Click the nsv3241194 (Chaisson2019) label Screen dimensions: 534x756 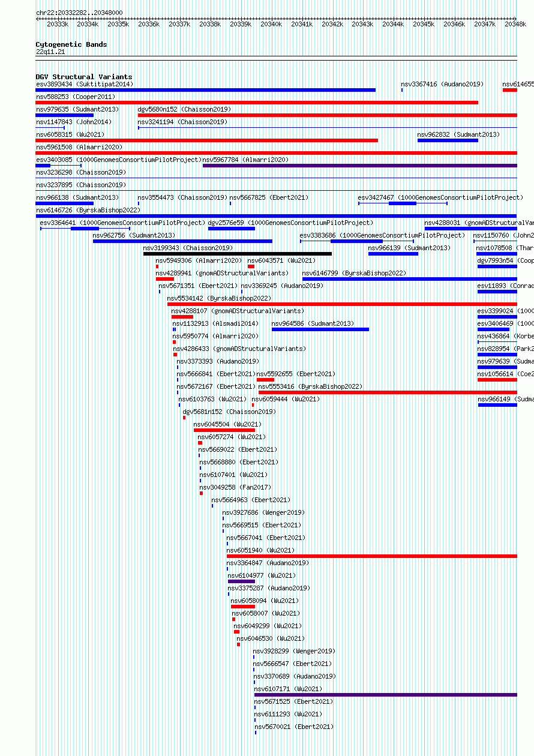tap(182, 122)
